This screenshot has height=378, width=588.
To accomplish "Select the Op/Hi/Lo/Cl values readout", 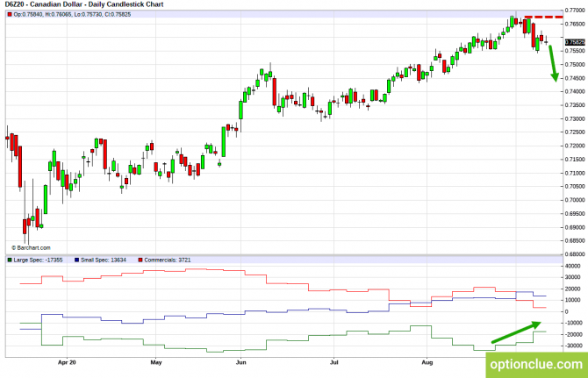I will tap(72, 15).
